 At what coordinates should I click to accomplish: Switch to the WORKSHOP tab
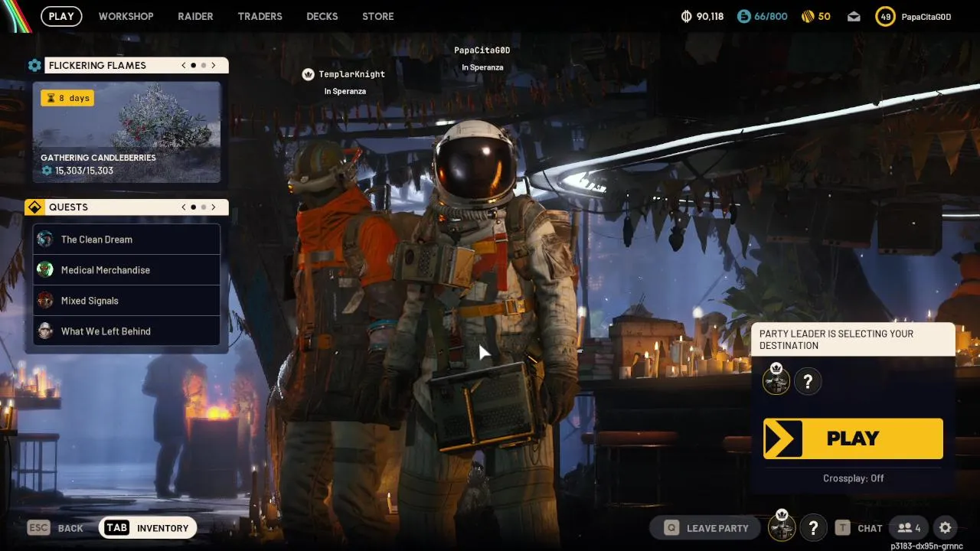pos(126,16)
